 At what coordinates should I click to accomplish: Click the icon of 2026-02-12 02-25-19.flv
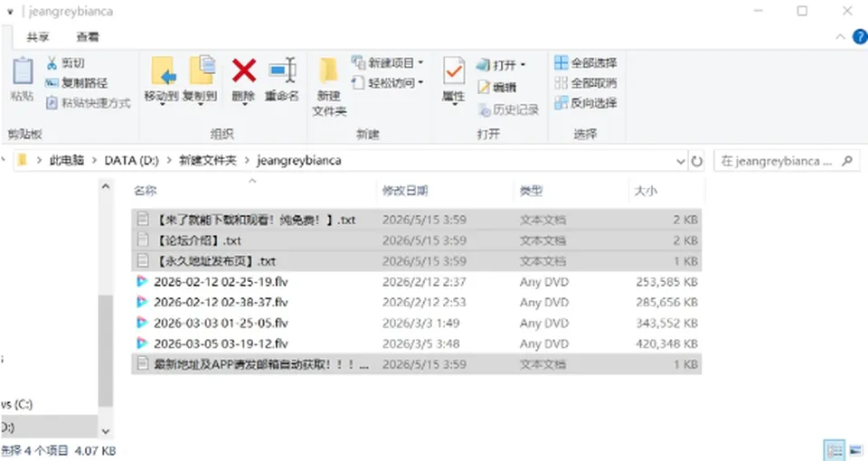142,282
